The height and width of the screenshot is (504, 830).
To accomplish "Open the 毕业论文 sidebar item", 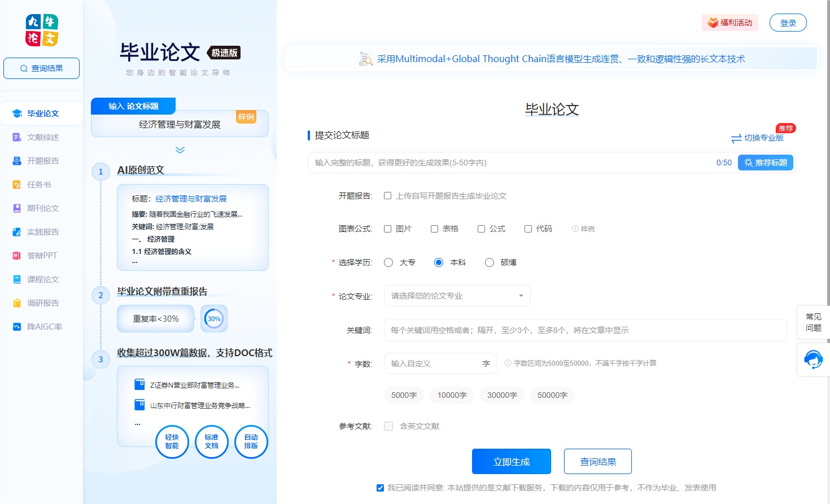I will [x=42, y=113].
